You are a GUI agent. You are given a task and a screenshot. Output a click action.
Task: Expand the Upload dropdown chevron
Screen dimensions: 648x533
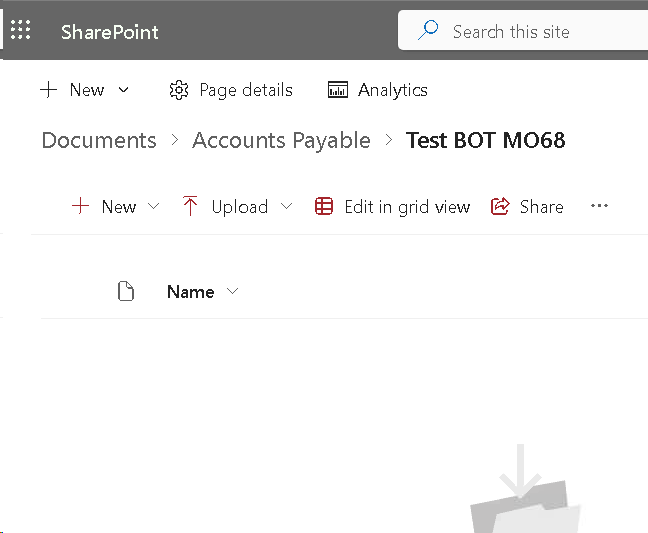point(286,207)
